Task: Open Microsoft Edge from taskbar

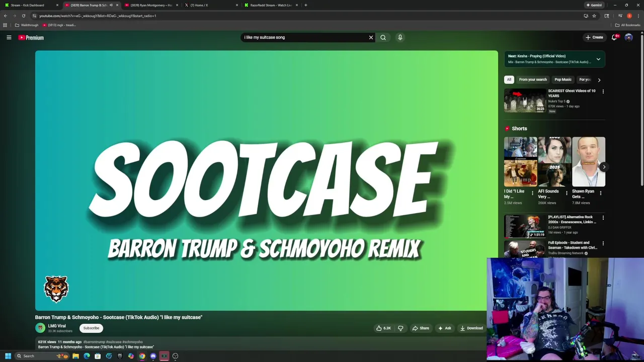Action: 87,356
